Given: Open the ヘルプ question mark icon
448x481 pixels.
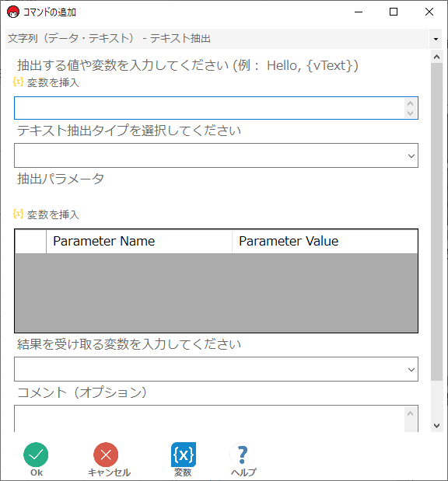Looking at the screenshot, I should (242, 455).
